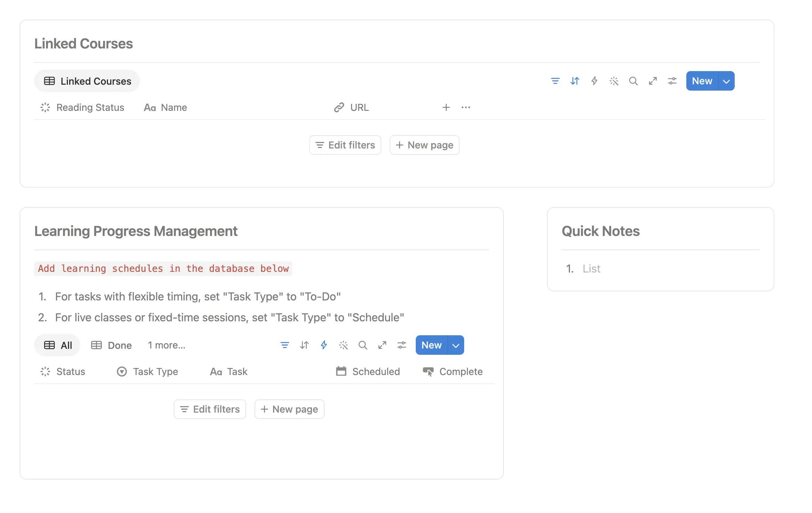Open Complete column header

click(453, 372)
